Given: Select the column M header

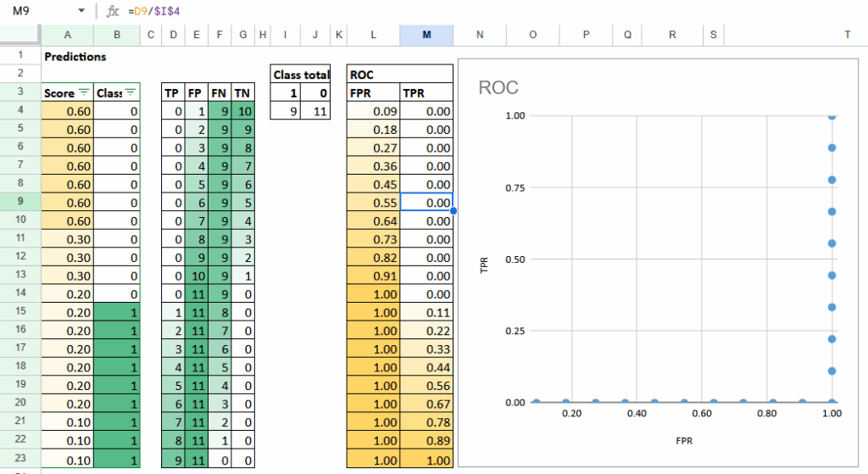Looking at the screenshot, I should [x=426, y=35].
